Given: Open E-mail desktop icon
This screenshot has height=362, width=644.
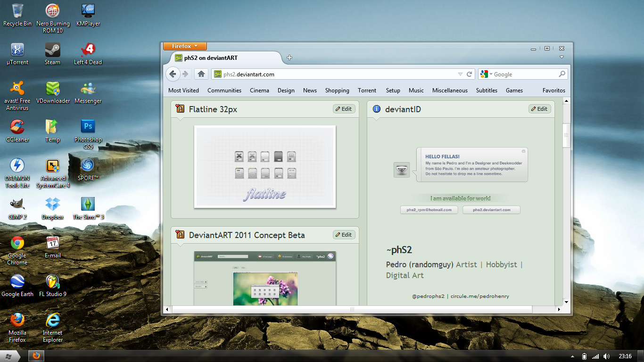Looking at the screenshot, I should (x=53, y=247).
